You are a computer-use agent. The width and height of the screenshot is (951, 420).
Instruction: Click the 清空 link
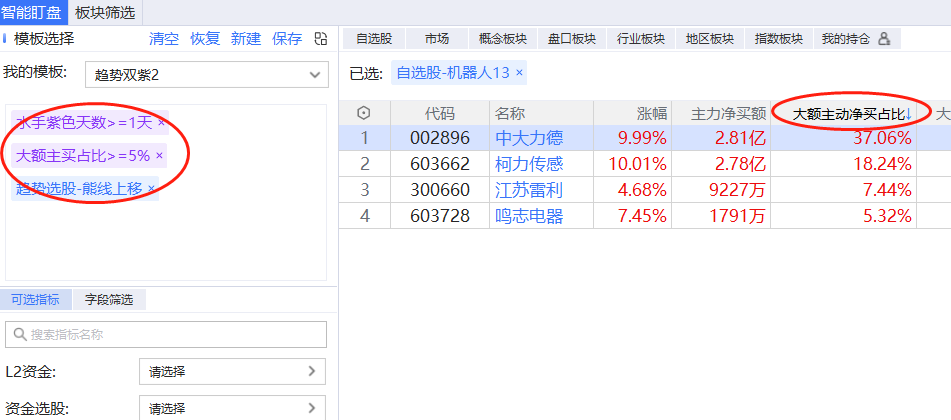coord(164,39)
